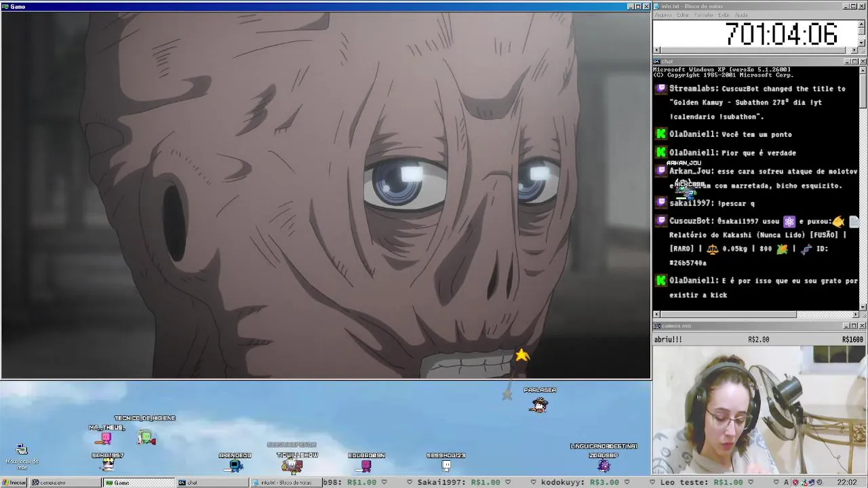Click the 701:04:06 timer text in Notepad

(781, 34)
